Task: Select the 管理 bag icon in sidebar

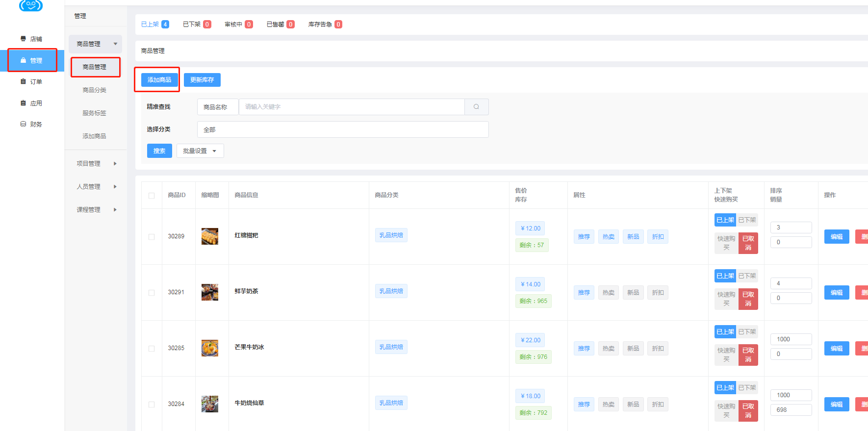Action: (x=23, y=60)
